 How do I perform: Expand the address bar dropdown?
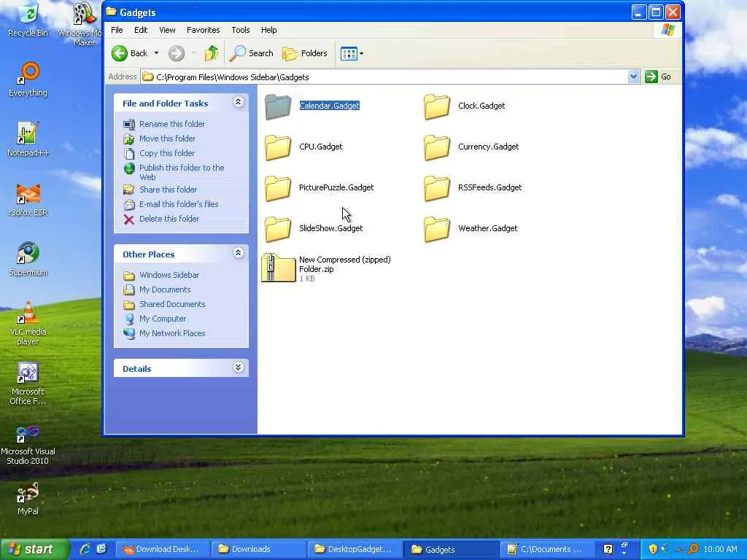[633, 77]
